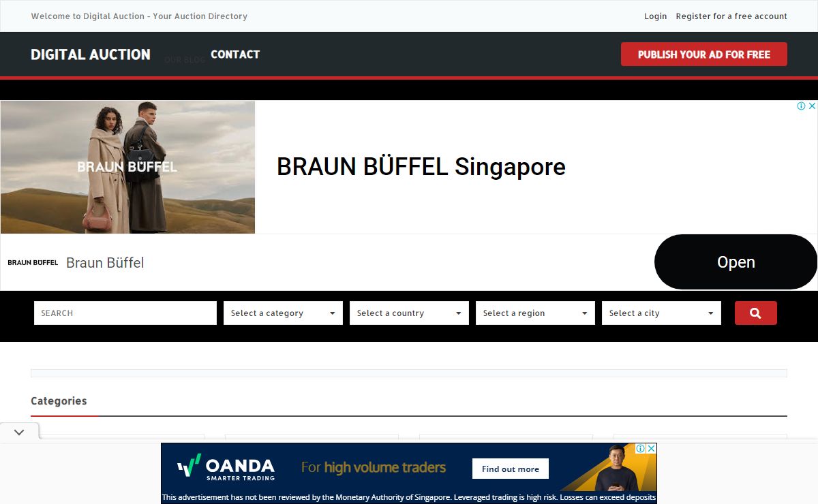Open the Braun Büffel ad photo

[x=127, y=168]
